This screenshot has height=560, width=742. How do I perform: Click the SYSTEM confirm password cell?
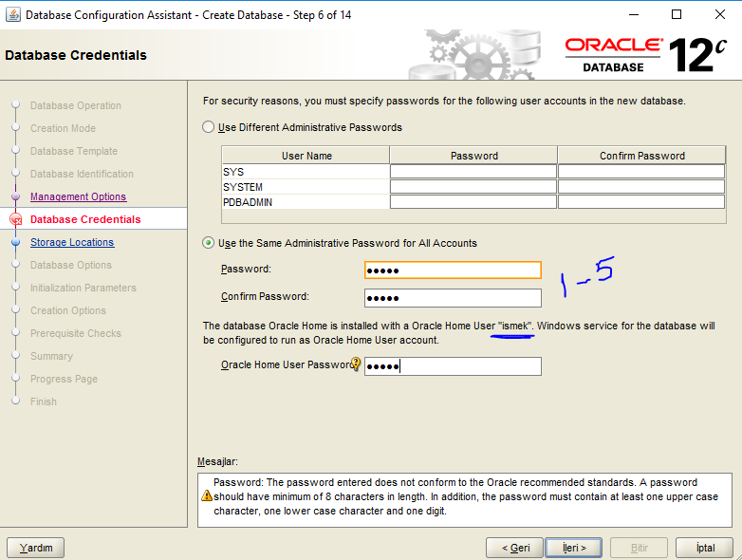click(x=641, y=187)
